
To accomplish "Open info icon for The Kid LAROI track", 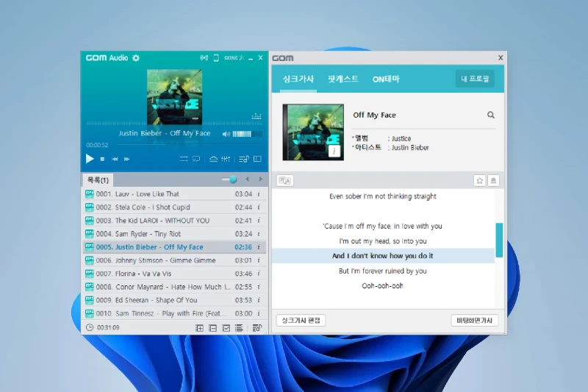I will point(259,221).
